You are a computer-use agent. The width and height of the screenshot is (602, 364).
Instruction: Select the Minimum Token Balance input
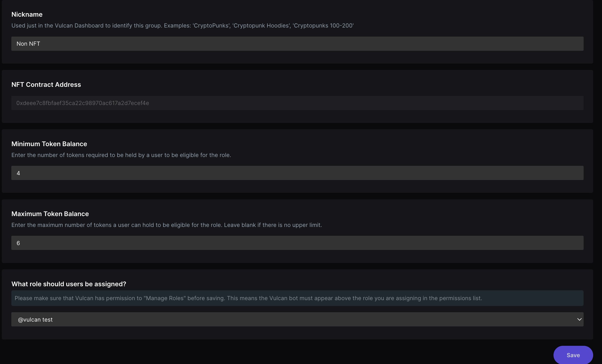pos(297,173)
